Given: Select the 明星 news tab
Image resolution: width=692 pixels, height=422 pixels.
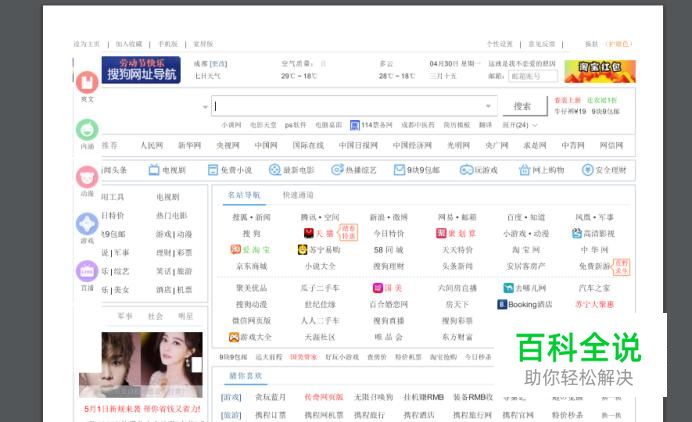Looking at the screenshot, I should (x=185, y=316).
